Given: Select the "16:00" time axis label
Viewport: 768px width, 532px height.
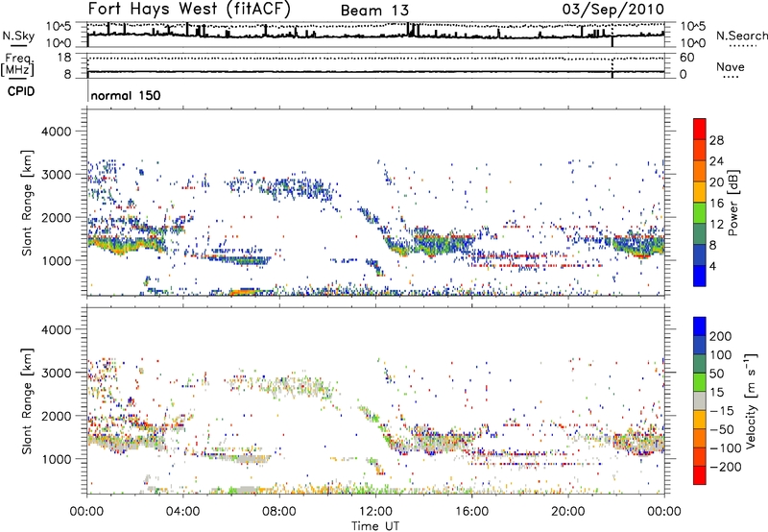Looking at the screenshot, I should click(471, 512).
